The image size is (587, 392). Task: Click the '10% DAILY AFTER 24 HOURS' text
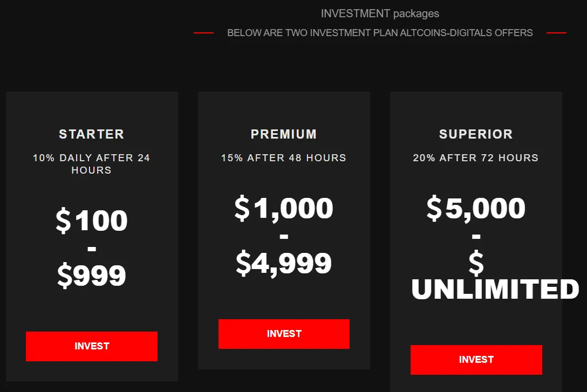pos(92,164)
